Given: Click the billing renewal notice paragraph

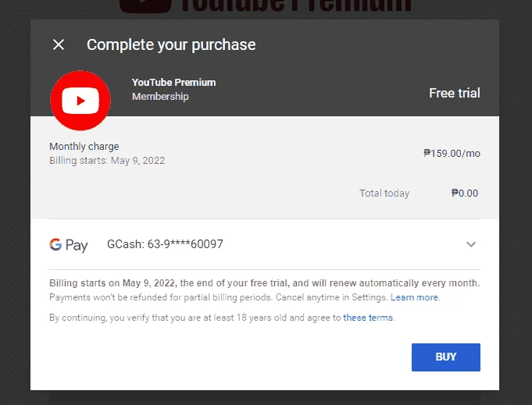Looking at the screenshot, I should coord(265,290).
